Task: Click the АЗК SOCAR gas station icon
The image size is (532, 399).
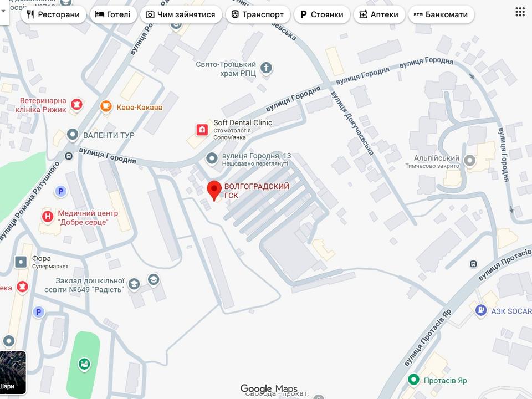Action: 481,310
